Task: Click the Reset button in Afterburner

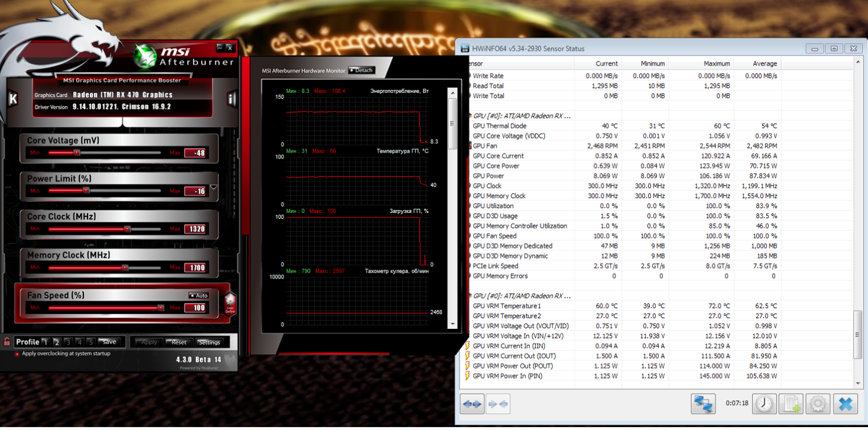Action: pyautogui.click(x=179, y=342)
